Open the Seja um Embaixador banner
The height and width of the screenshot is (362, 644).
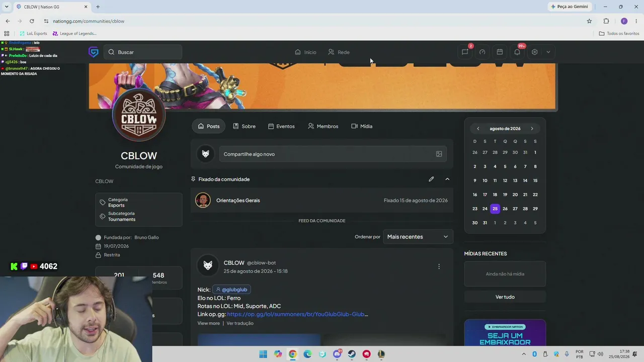coord(505,333)
